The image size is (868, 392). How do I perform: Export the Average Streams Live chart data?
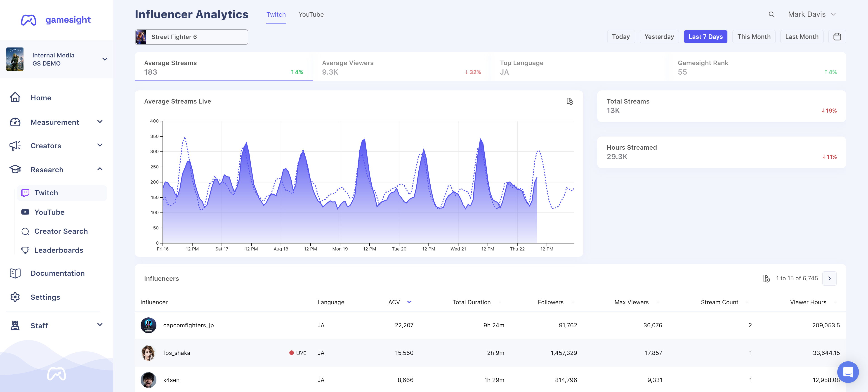pyautogui.click(x=569, y=101)
